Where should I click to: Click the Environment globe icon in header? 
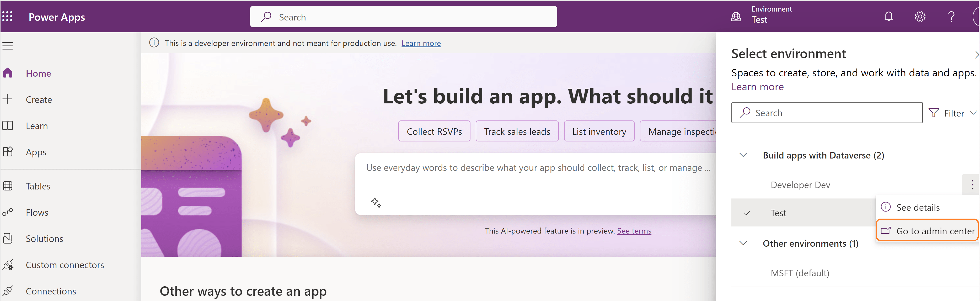tap(736, 16)
